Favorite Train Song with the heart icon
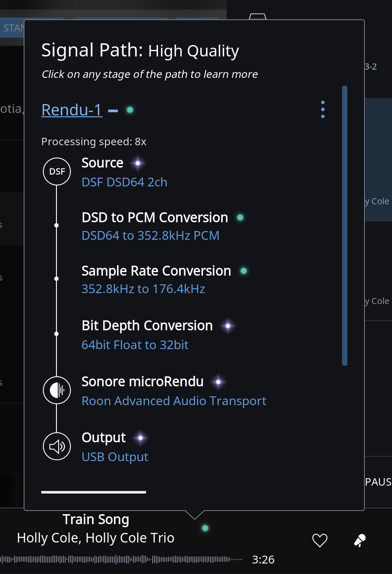 [320, 540]
